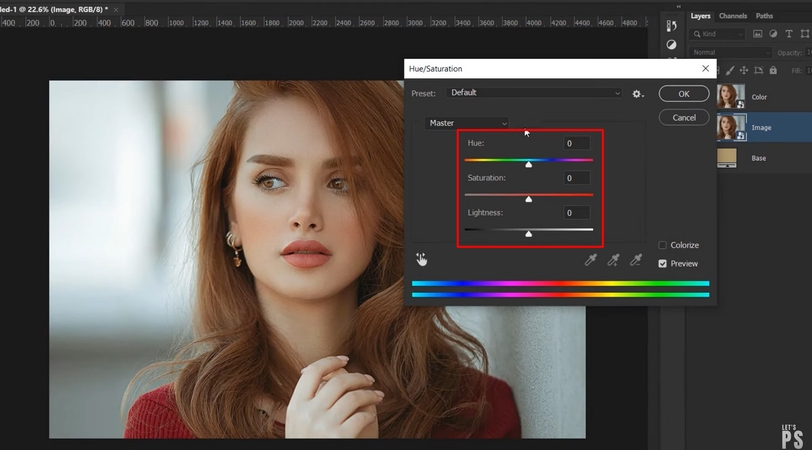Screen dimensions: 812x450
Task: Open the Preset Default dropdown
Action: pyautogui.click(x=534, y=93)
